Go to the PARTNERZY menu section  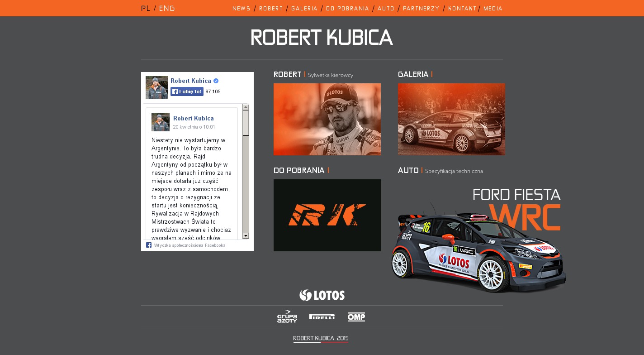click(421, 9)
